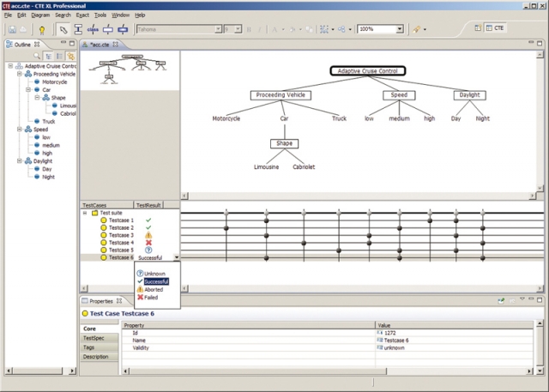Click the Adaptive Cruise Control root icon in Outline
The width and height of the screenshot is (549, 392).
(19, 66)
